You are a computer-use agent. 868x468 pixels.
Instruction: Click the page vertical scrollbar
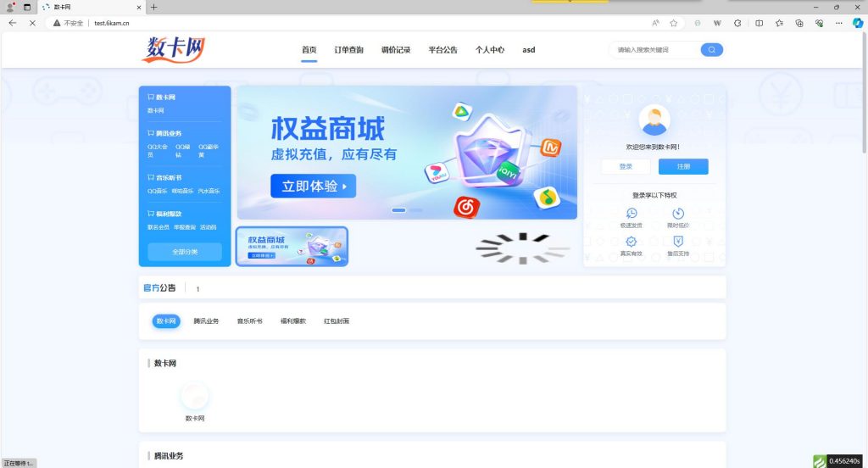click(x=864, y=93)
